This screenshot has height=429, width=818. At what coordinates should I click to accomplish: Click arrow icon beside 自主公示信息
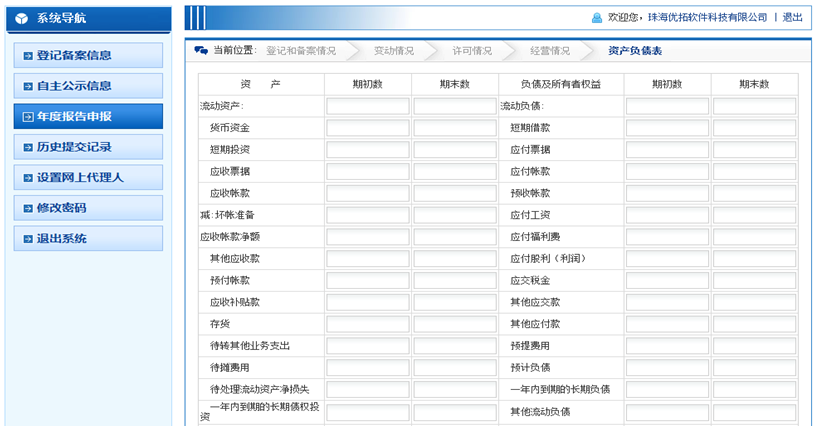coord(28,87)
